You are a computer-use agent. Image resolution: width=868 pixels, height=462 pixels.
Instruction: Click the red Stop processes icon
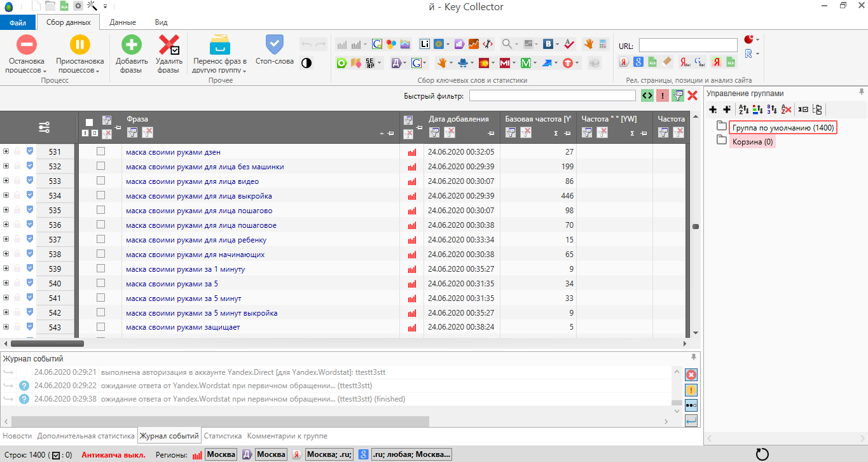pos(26,45)
